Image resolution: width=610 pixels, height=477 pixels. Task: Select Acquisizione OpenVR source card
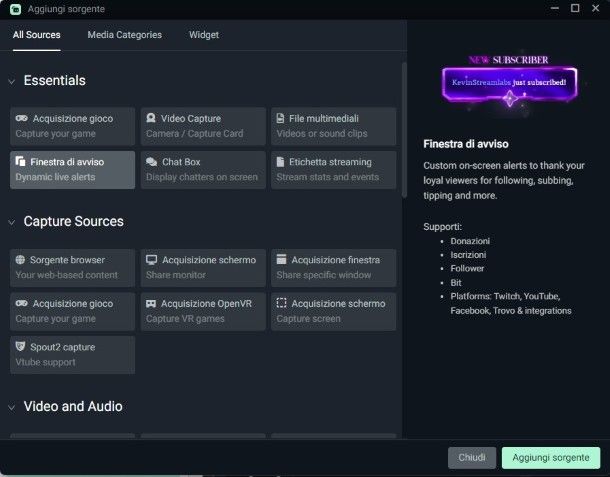[x=203, y=312]
